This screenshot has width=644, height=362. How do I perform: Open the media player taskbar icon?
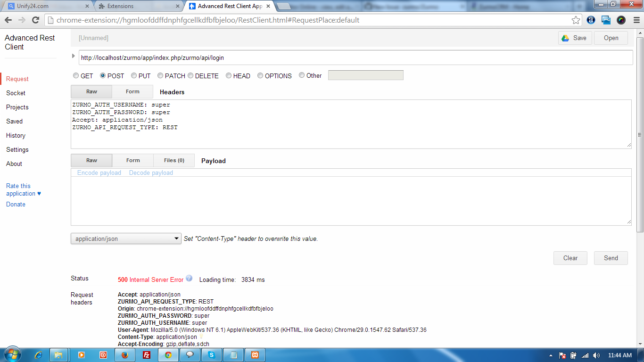(81, 355)
